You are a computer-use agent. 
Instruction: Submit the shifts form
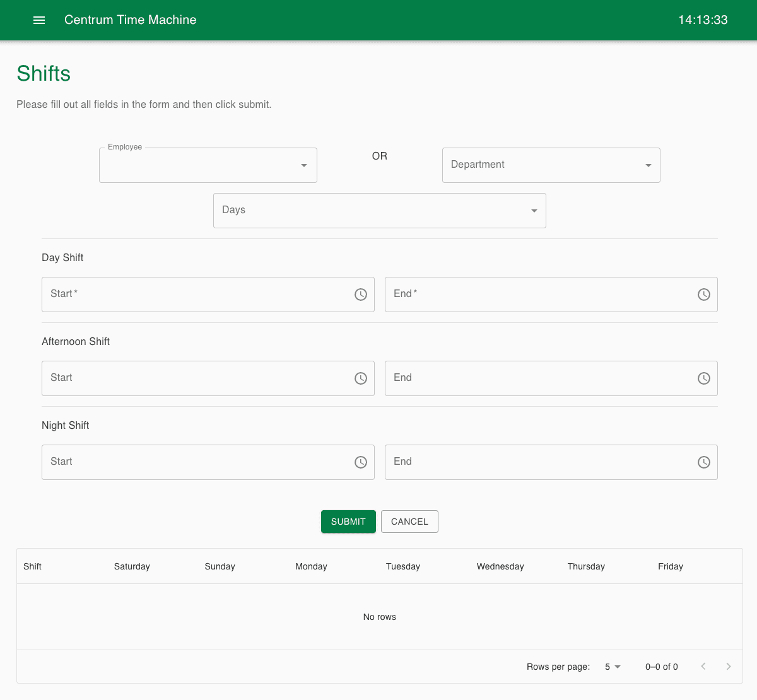pos(348,522)
